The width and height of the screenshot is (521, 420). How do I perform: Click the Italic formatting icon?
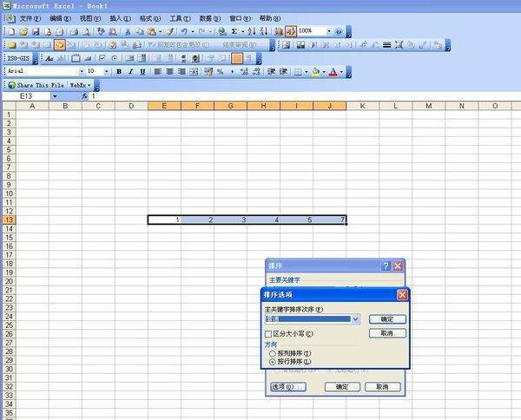[x=130, y=71]
